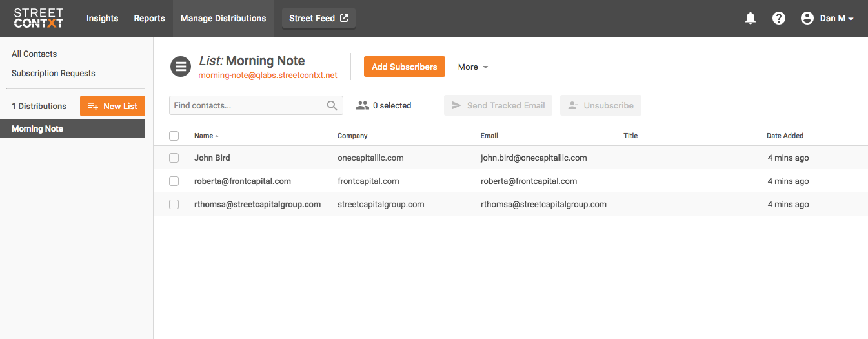The height and width of the screenshot is (339, 868).
Task: Go to the Insights tab
Action: [103, 18]
